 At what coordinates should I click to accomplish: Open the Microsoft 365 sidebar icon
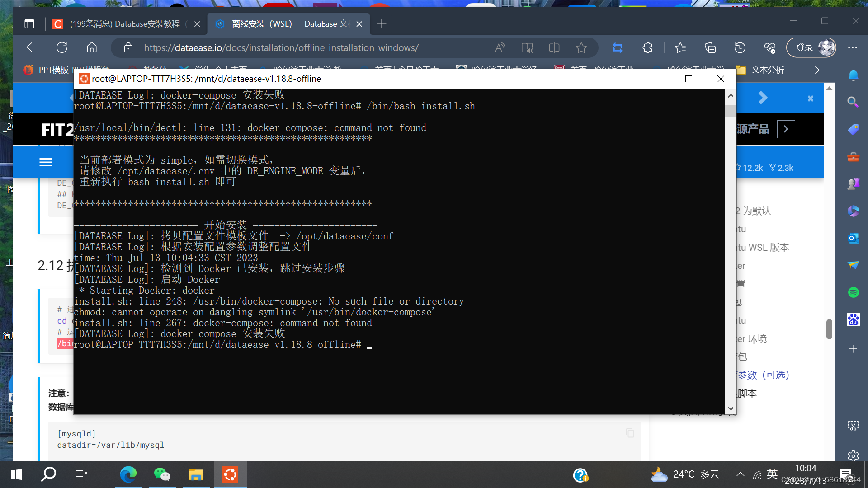coord(854,211)
